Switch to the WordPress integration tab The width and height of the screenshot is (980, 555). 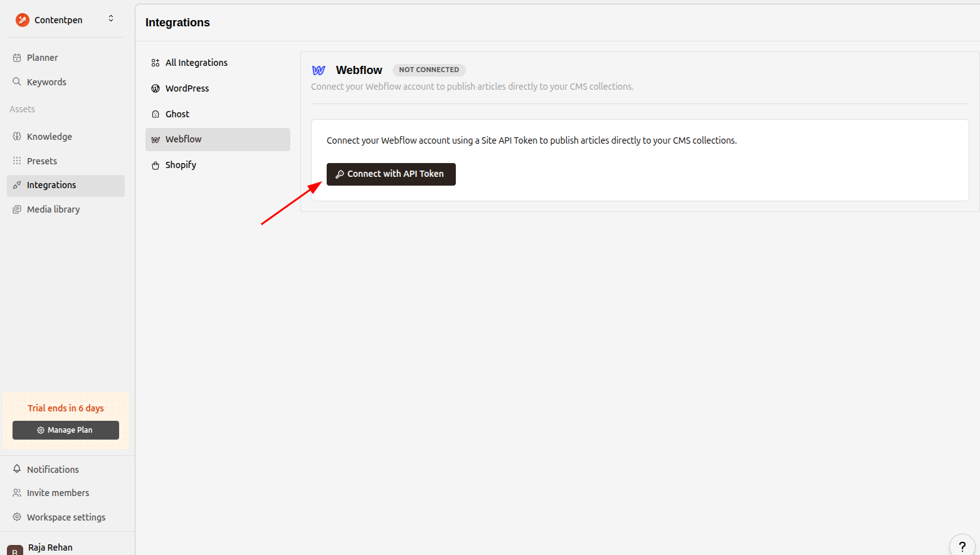pos(187,88)
